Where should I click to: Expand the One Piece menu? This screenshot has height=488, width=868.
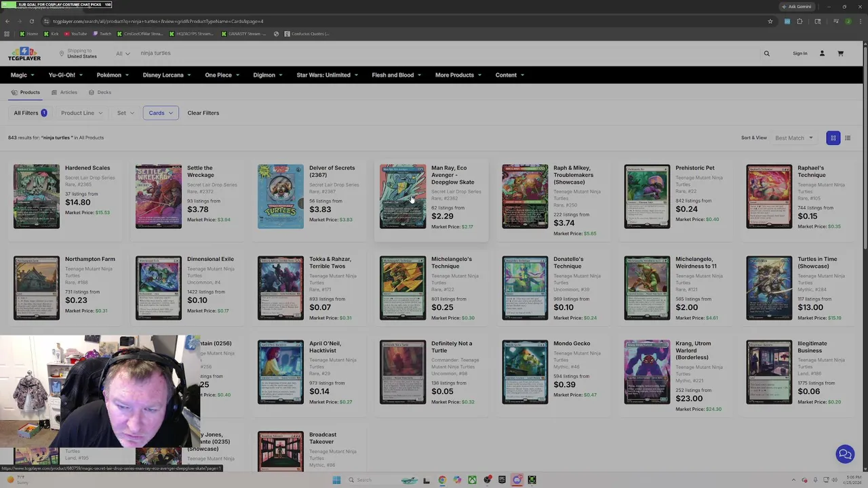point(222,75)
